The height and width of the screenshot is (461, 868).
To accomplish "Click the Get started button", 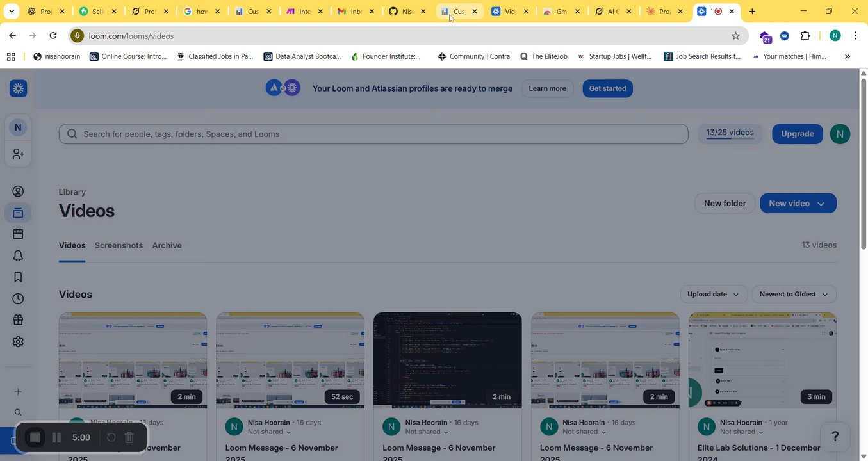I will (607, 88).
